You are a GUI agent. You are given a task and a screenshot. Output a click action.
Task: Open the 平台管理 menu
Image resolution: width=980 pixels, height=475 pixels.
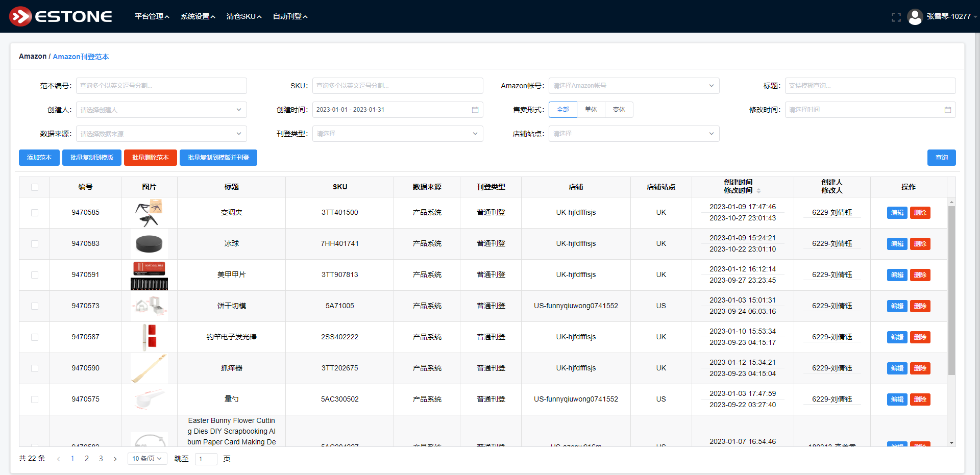pos(152,16)
